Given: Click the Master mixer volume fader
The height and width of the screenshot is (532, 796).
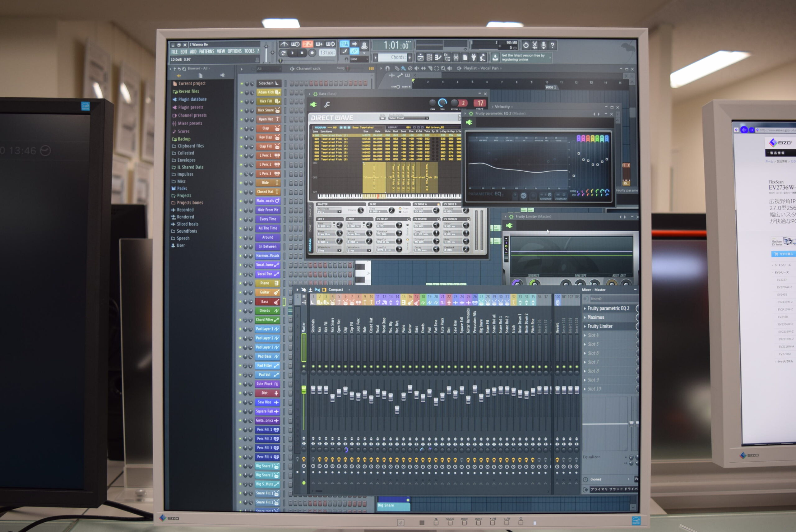Looking at the screenshot, I should [x=304, y=390].
